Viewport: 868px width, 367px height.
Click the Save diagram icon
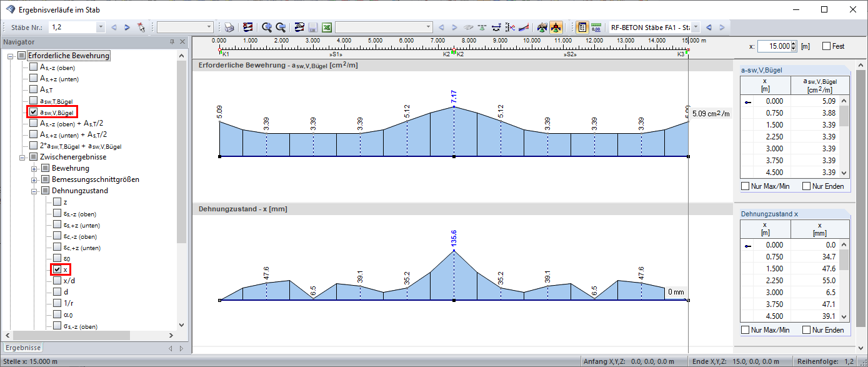(x=312, y=28)
